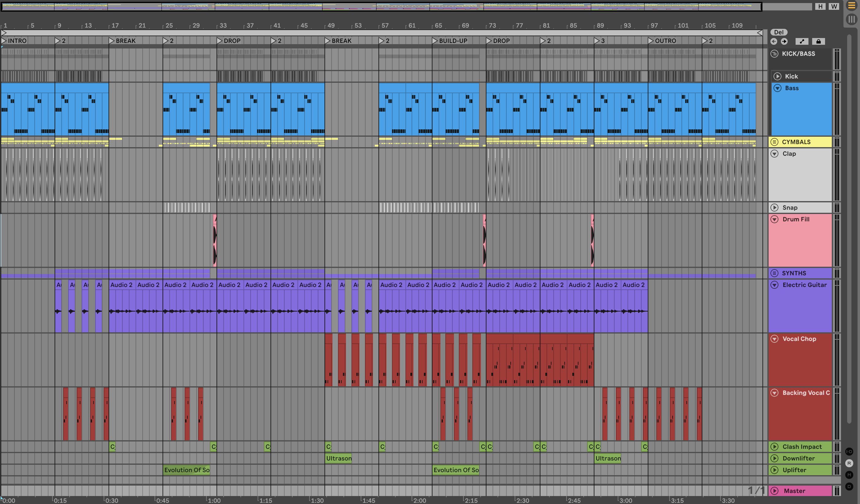
Task: Switch to Session view with the vertical-bars icon
Action: click(851, 19)
